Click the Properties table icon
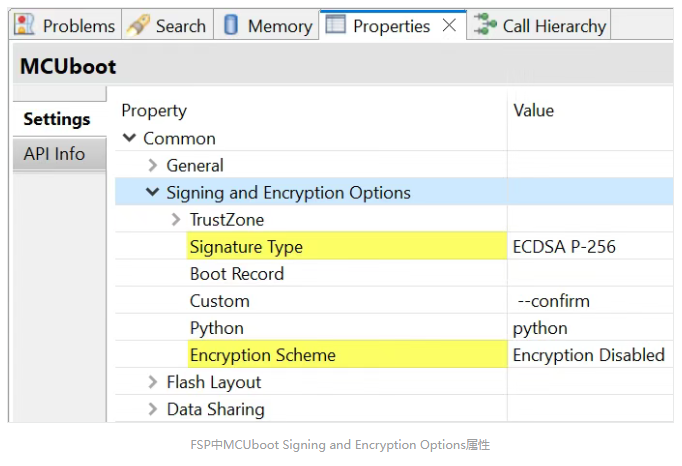This screenshot has width=682, height=466. tap(335, 23)
